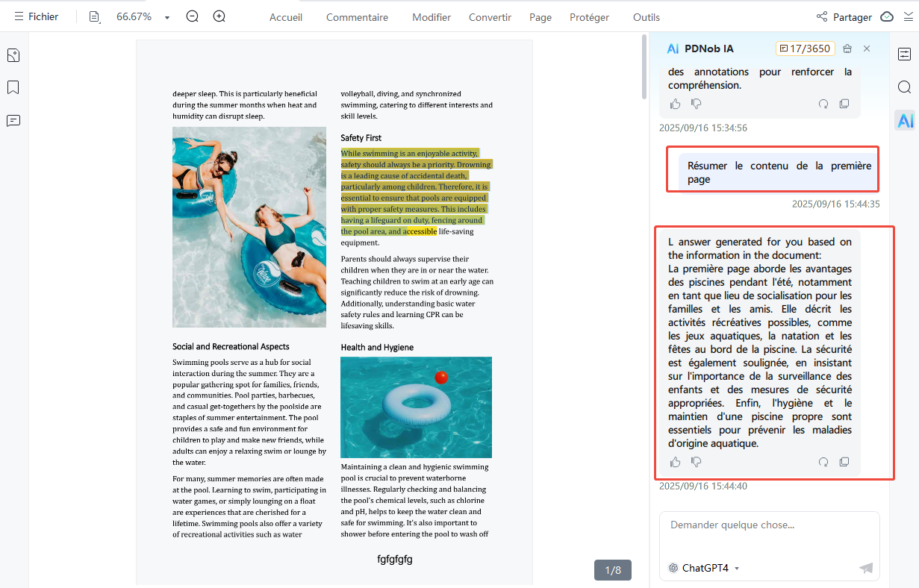Image resolution: width=919 pixels, height=588 pixels.
Task: Click the zoom in plus icon
Action: click(219, 16)
